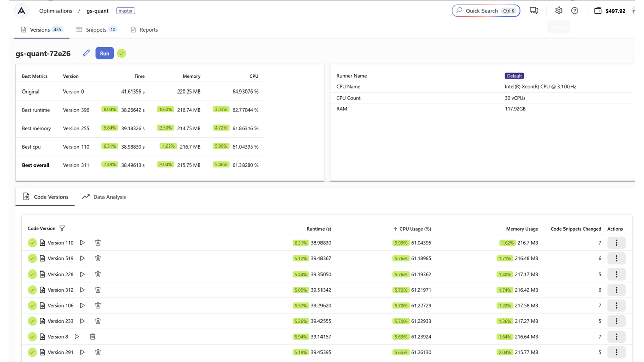Toggle the green status check for Version 106
The height and width of the screenshot is (362, 644).
[x=32, y=306]
